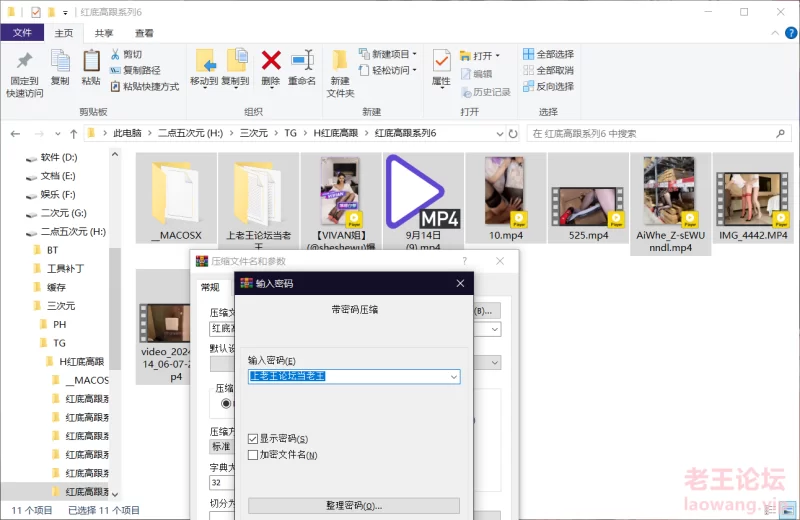Deselect everything with 全部取消
Viewport: 800px width, 520px height.
548,70
